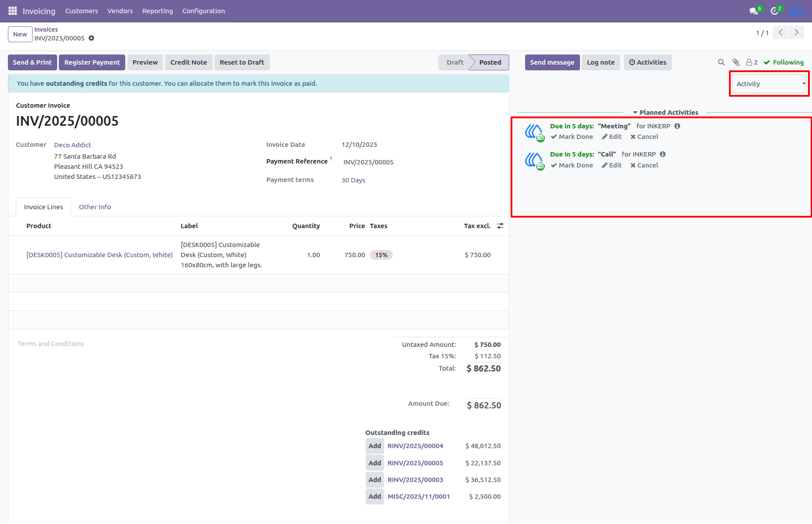The image size is (812, 524).
Task: Open the Reporting menu
Action: click(158, 11)
